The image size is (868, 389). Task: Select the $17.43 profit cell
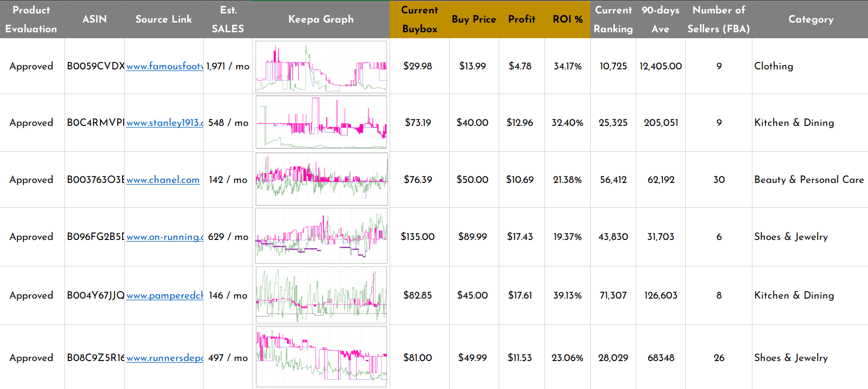(520, 237)
